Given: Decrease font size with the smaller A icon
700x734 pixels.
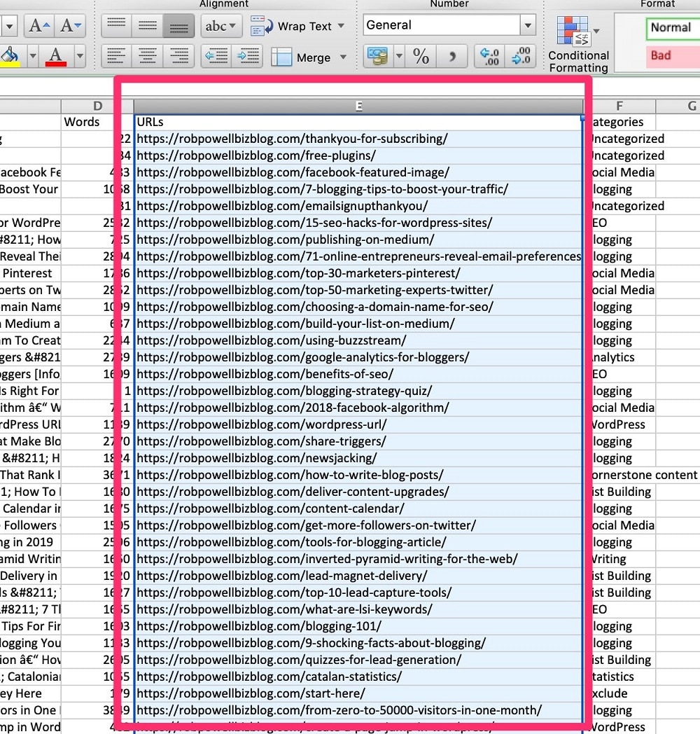Looking at the screenshot, I should [x=70, y=25].
